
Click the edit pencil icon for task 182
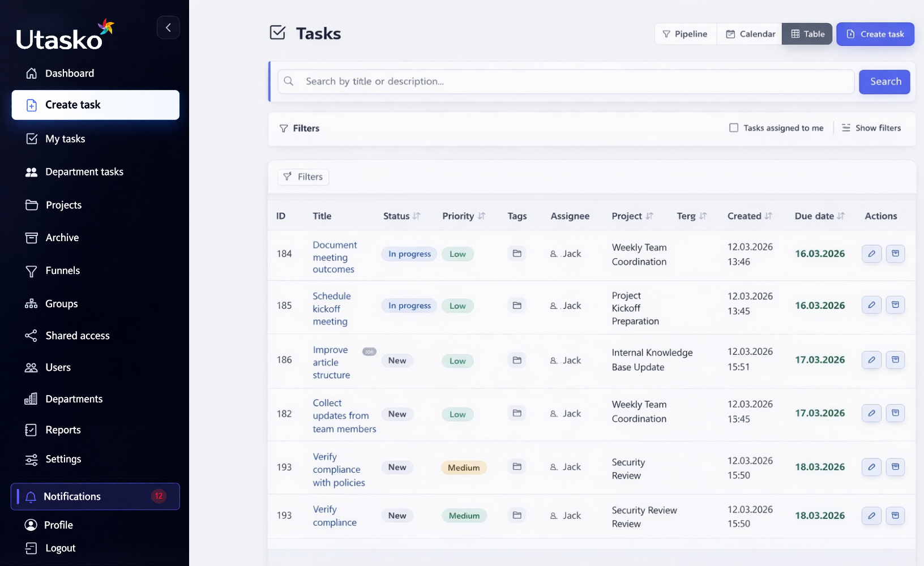coord(871,413)
